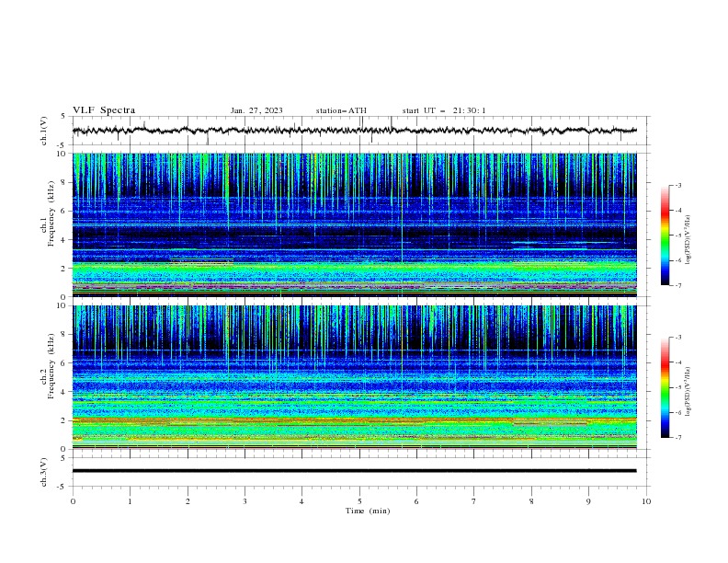
Task: Click inside the ch.2 spectrogram panel
Action: pos(355,377)
